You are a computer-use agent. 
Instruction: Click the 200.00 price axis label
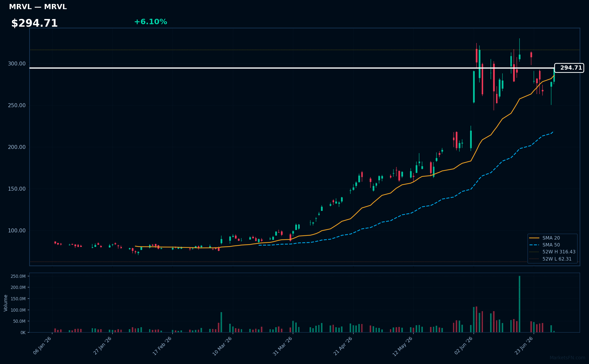(x=17, y=147)
